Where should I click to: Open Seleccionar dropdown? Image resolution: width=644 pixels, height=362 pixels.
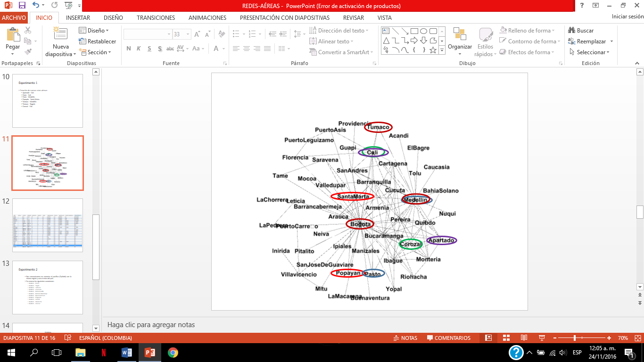pos(589,52)
